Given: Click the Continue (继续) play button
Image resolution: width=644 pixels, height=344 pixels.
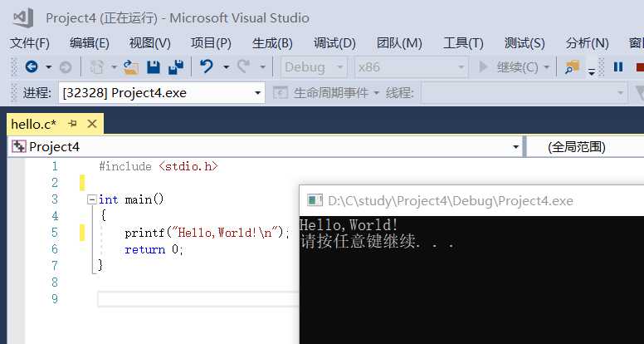Looking at the screenshot, I should [x=484, y=66].
